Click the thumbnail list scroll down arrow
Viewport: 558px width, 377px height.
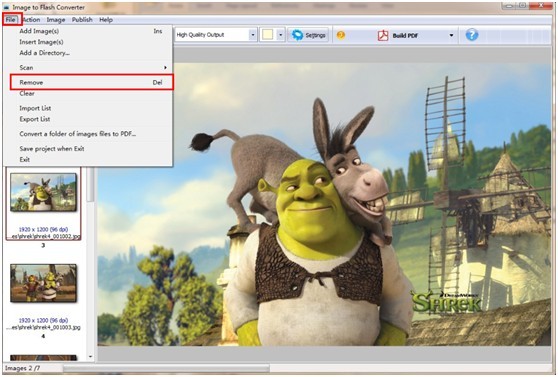click(x=90, y=356)
